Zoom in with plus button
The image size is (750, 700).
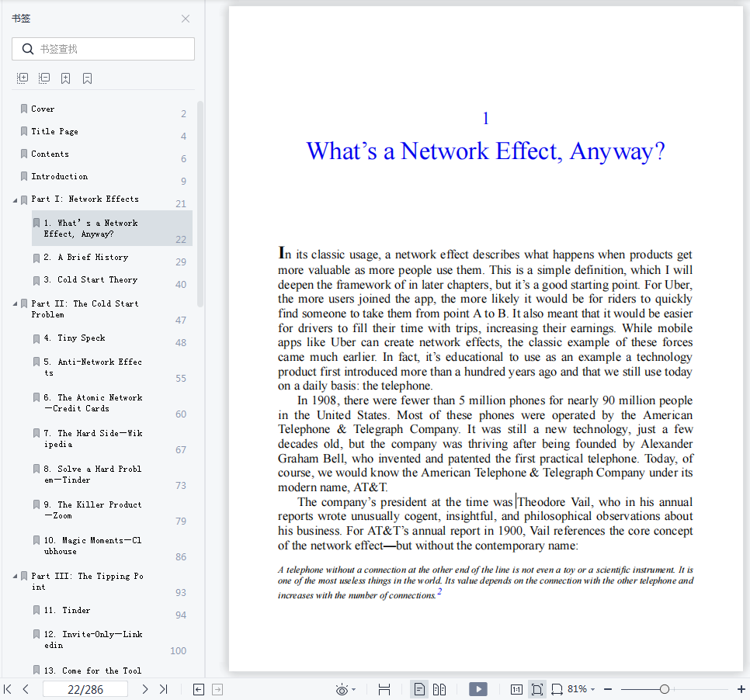pyautogui.click(x=741, y=689)
